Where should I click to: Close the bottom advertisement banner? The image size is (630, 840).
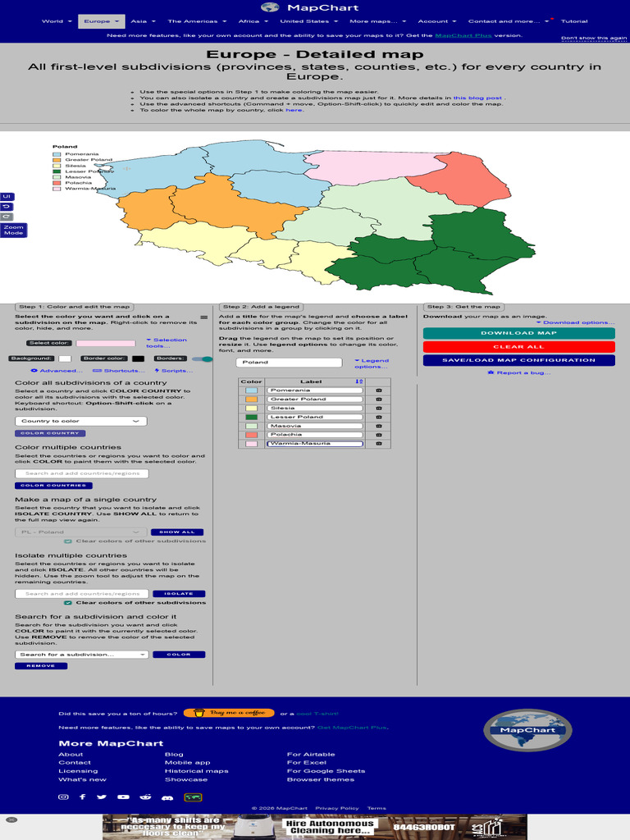pos(11,819)
